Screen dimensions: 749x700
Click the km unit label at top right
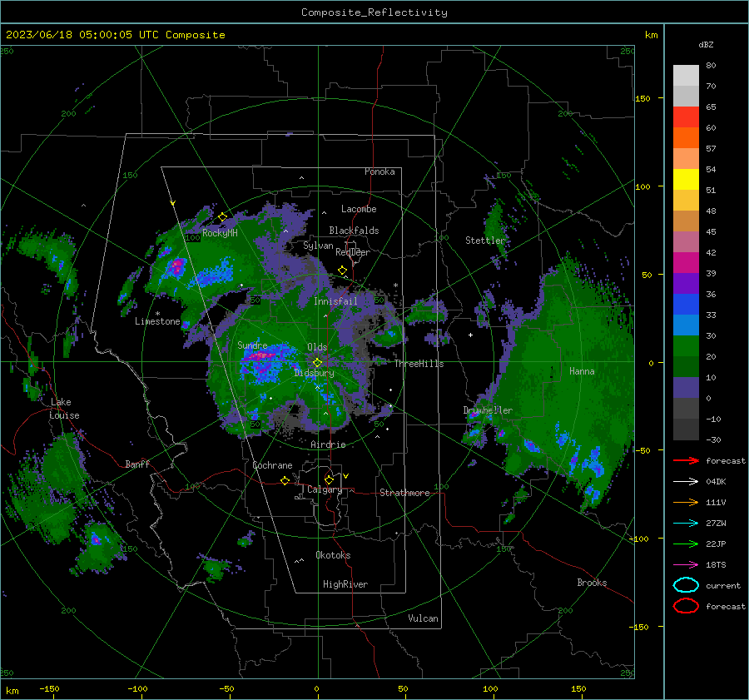(651, 35)
